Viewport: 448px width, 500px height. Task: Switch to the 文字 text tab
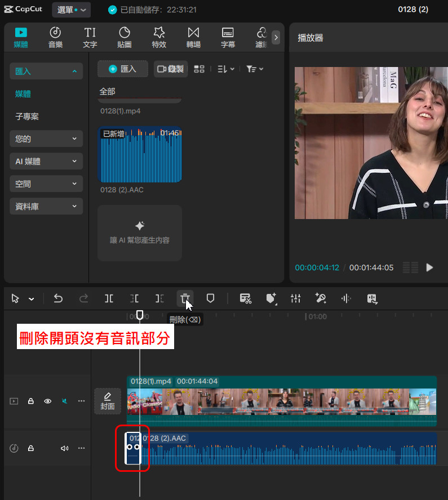click(x=90, y=37)
